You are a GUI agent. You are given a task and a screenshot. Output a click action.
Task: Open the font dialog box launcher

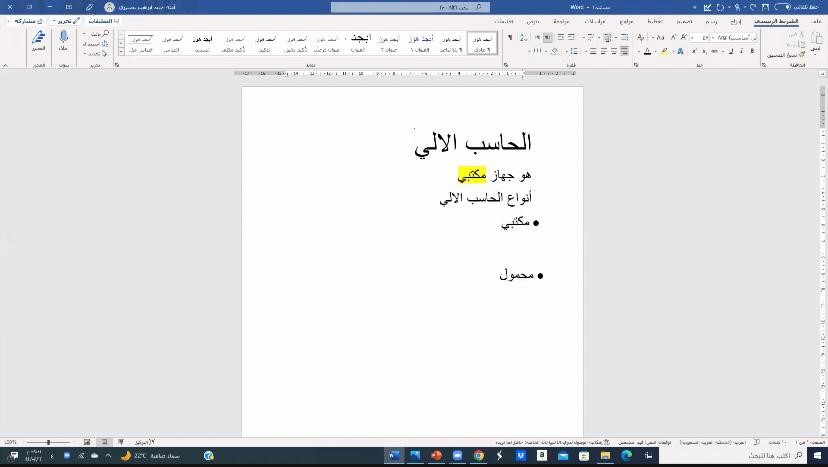636,65
